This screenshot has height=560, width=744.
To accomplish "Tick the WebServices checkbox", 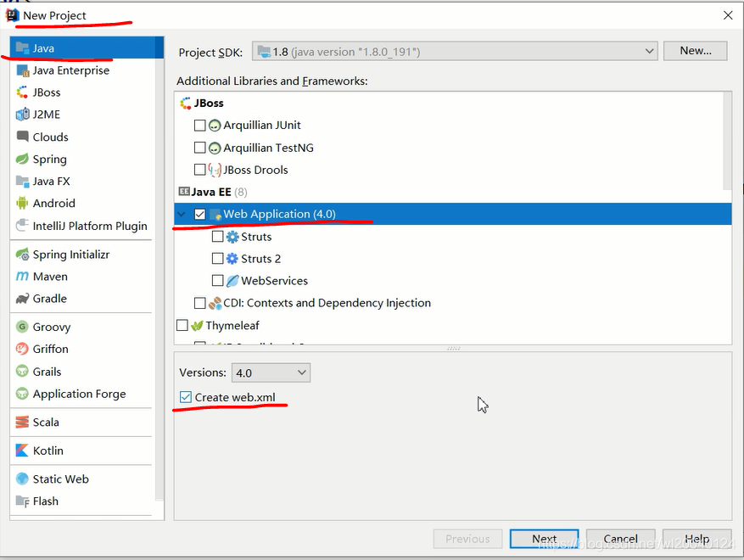I will click(217, 281).
